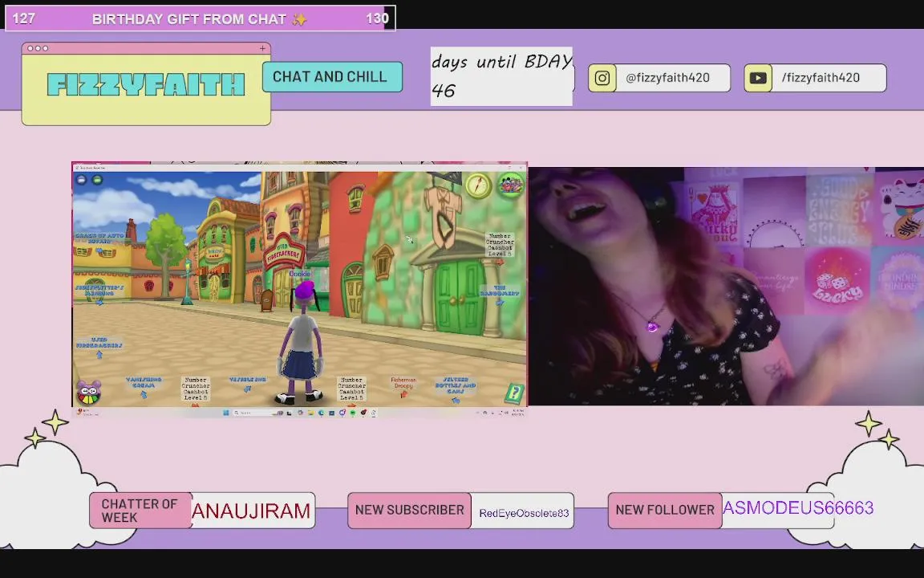Viewport: 924px width, 578px height.
Task: Click the CHAT AND CHILL badge
Action: pyautogui.click(x=332, y=77)
